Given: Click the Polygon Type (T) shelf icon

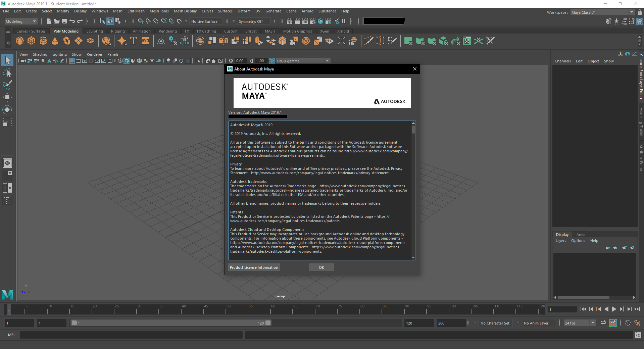Looking at the screenshot, I should (133, 41).
